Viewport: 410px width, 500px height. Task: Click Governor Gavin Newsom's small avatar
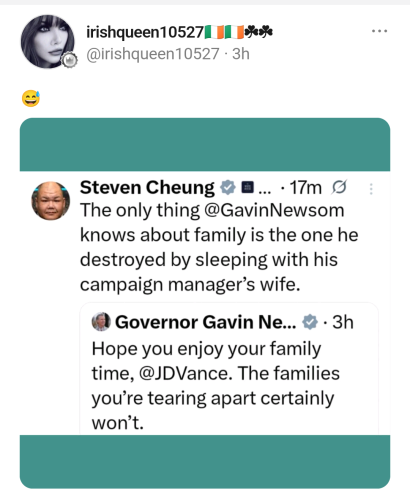pos(101,322)
